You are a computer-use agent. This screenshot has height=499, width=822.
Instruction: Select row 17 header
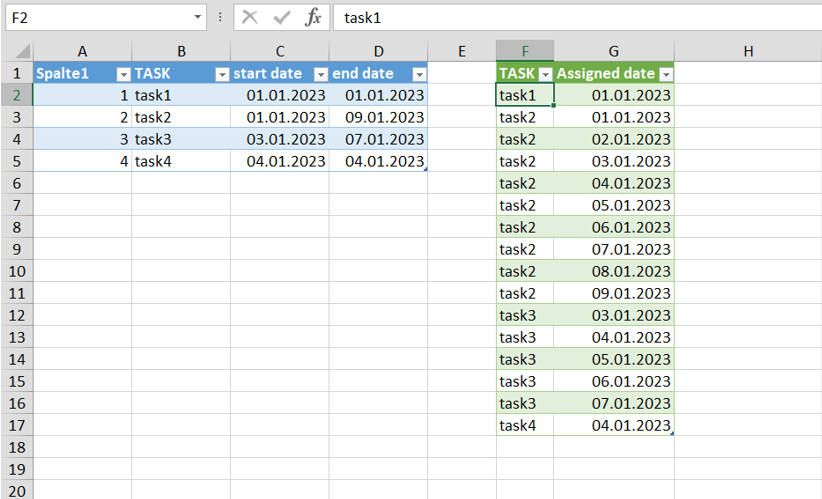click(17, 425)
